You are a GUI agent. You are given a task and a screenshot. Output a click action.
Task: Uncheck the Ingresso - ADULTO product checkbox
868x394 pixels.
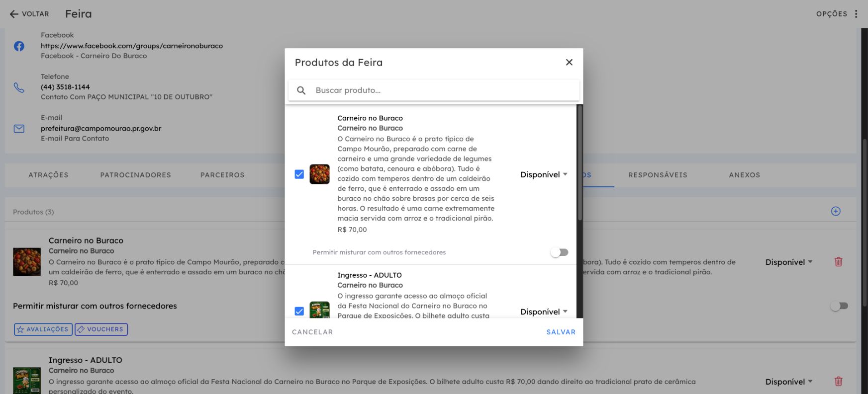click(x=299, y=311)
